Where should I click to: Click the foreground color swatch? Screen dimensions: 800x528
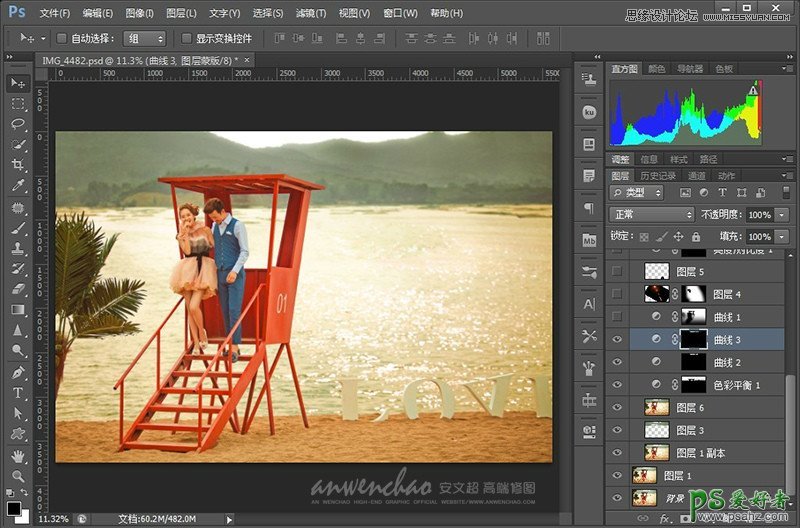pos(14,506)
